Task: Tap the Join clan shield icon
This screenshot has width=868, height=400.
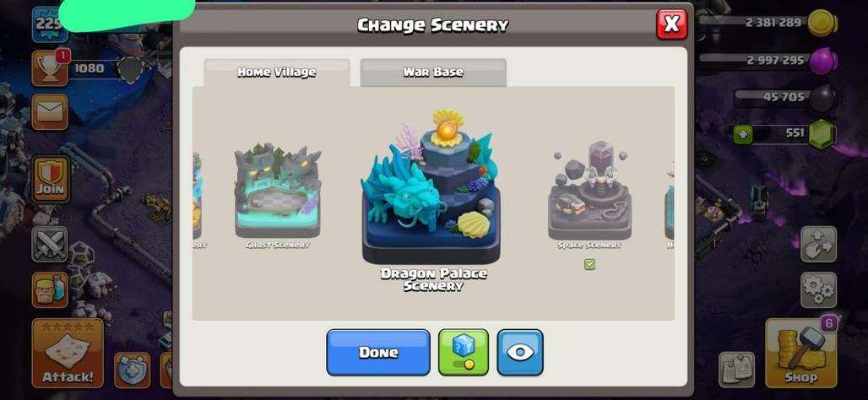Action: tap(51, 179)
